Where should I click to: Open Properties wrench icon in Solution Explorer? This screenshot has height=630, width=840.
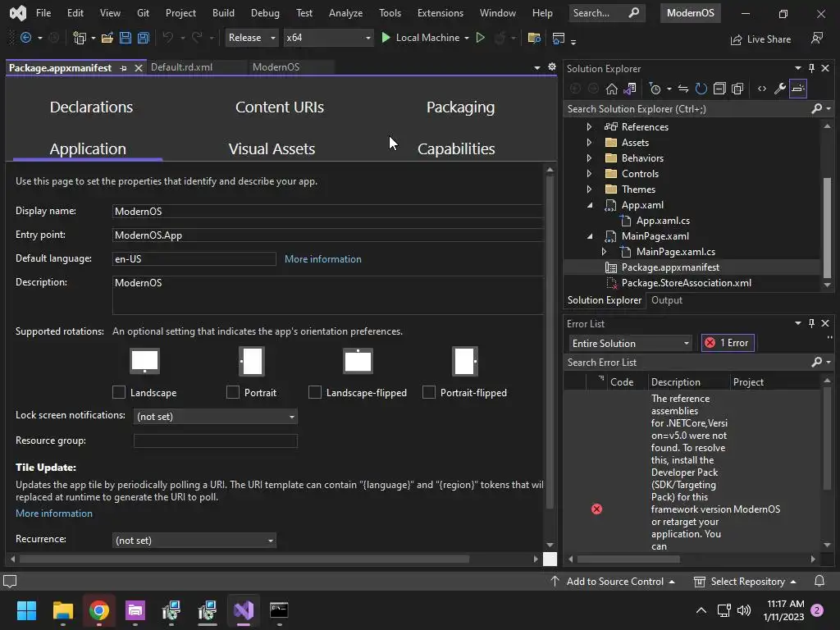(780, 89)
